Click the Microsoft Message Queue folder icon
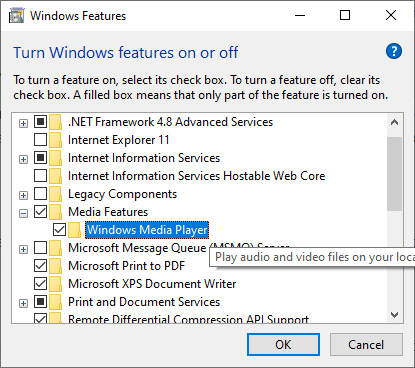Screen dimensions: 415x368 click(55, 248)
